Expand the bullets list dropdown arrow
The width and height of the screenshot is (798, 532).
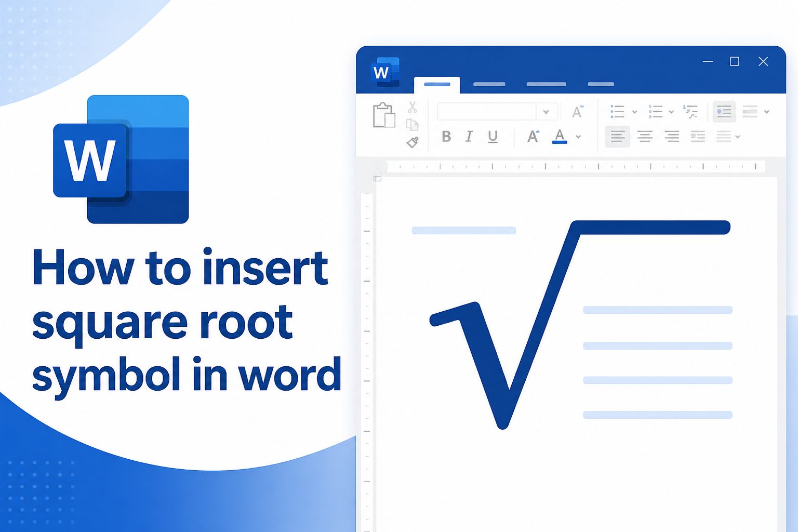(x=634, y=112)
